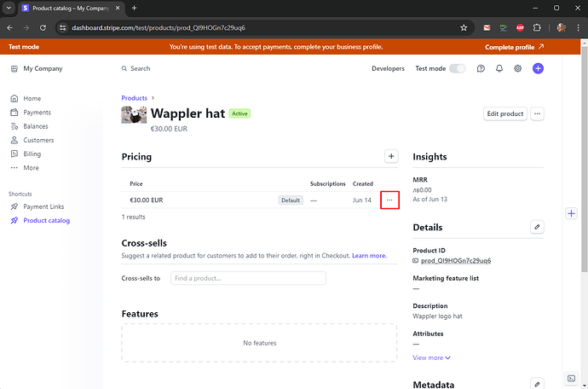Edit Metadata with the pencil icon

[x=537, y=384]
